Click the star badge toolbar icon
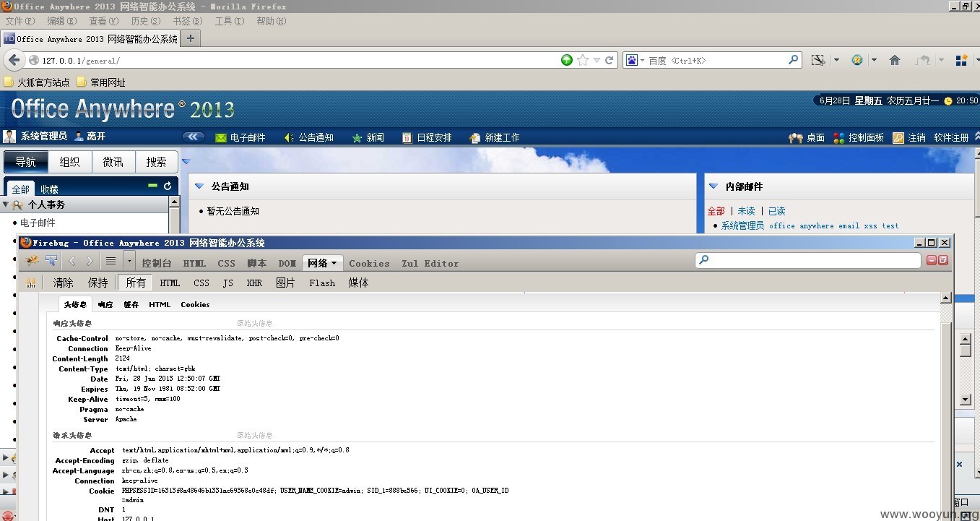 click(857, 60)
